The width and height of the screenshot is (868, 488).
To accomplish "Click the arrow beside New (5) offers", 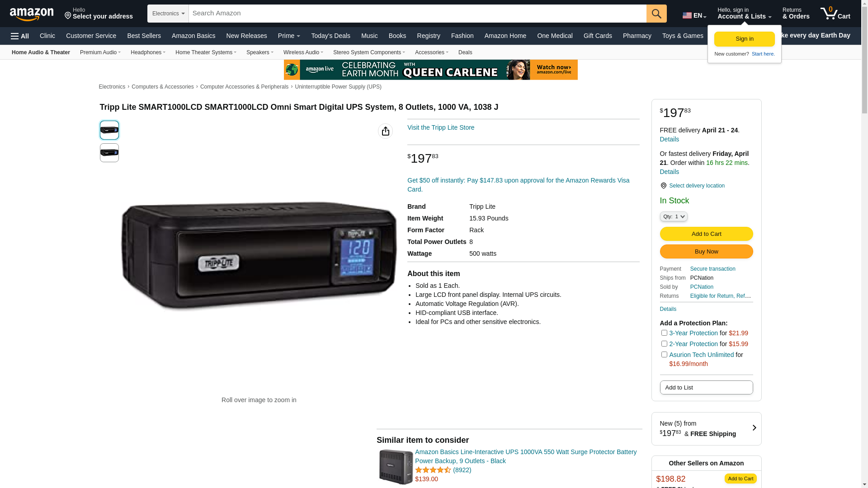I will click(x=754, y=428).
